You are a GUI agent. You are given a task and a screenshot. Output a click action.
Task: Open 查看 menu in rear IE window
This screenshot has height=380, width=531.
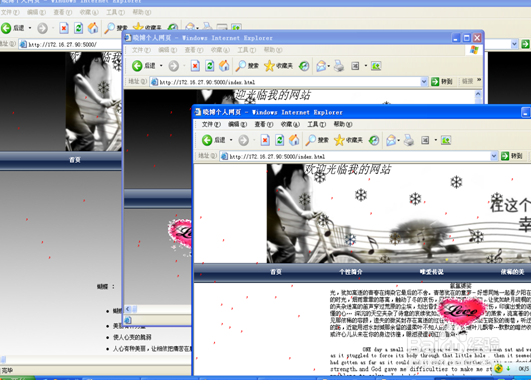[62, 12]
